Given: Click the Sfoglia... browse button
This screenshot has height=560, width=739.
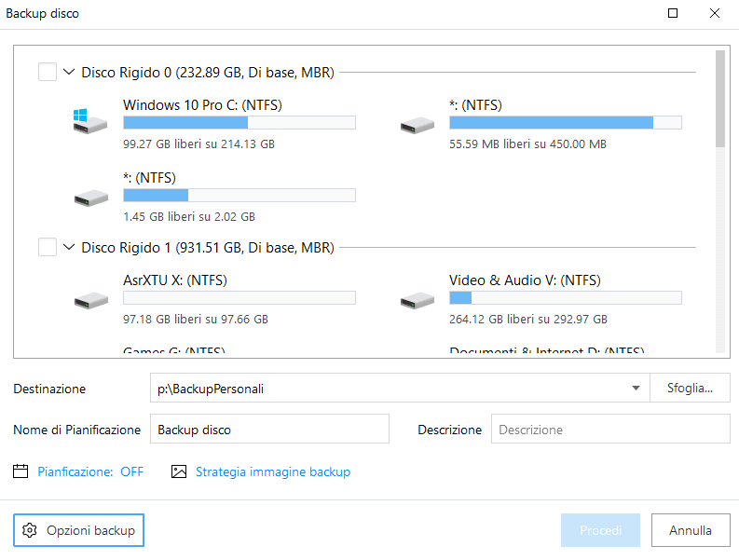Looking at the screenshot, I should 690,389.
